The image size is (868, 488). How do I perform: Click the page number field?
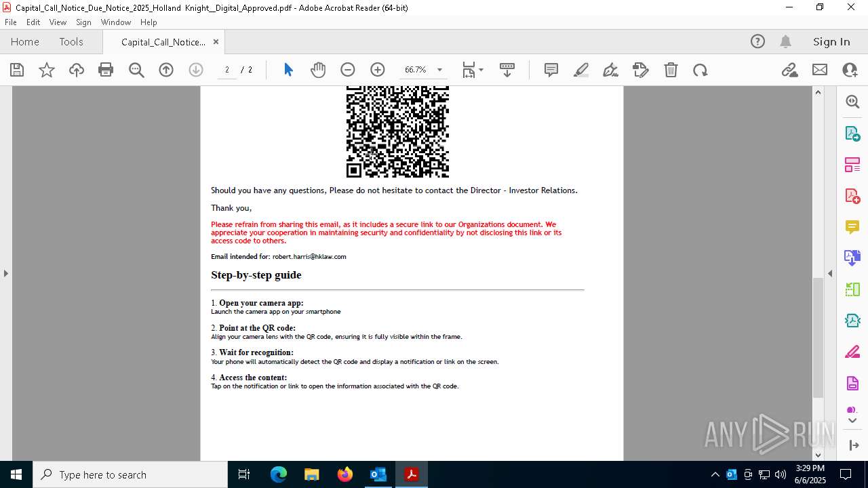(x=227, y=70)
